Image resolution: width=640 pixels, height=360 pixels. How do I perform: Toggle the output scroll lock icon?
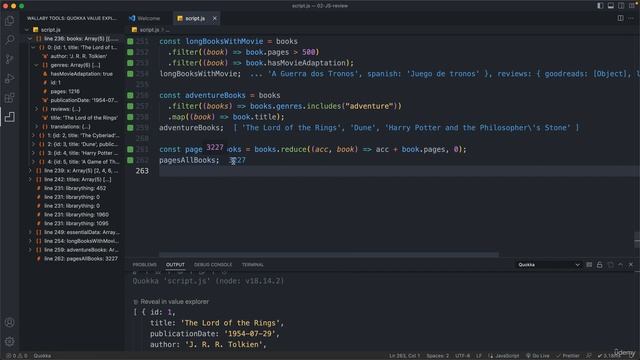[x=599, y=265]
